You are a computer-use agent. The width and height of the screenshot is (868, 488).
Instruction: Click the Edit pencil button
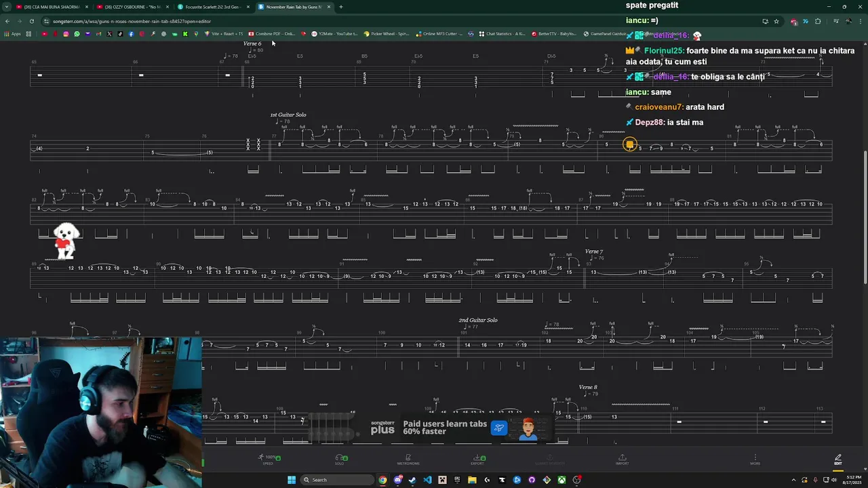838,460
